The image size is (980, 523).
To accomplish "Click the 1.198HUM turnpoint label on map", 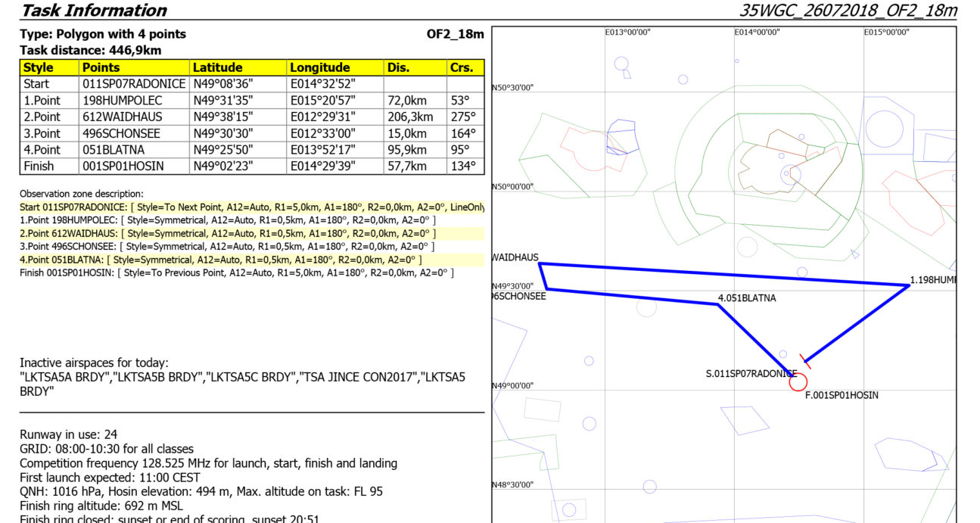I will coord(932,280).
